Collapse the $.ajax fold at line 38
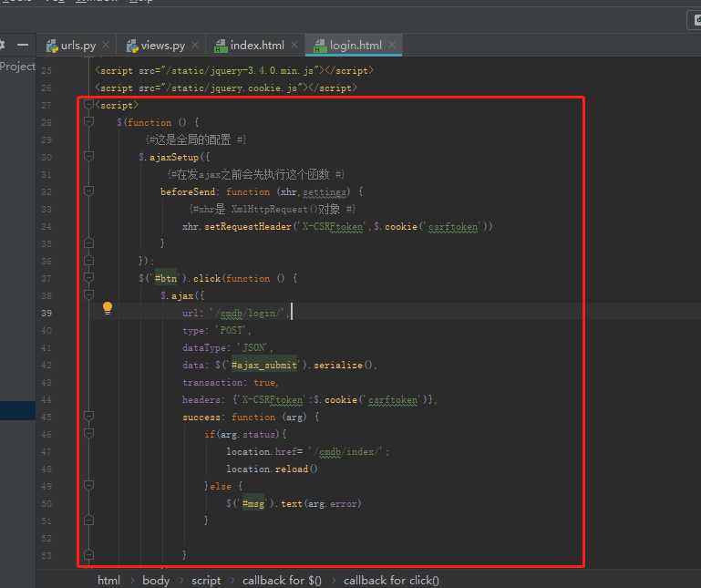Viewport: 701px width, 588px height. click(x=88, y=295)
